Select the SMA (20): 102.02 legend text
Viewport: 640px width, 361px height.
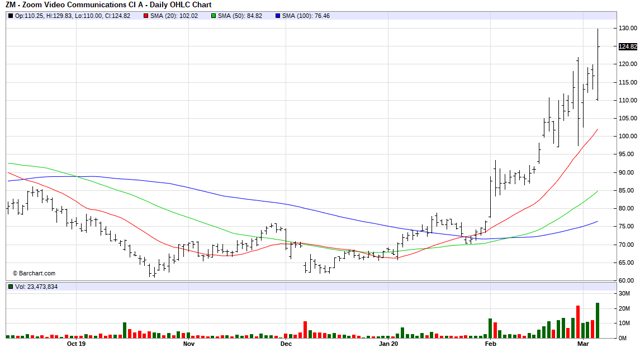point(174,16)
